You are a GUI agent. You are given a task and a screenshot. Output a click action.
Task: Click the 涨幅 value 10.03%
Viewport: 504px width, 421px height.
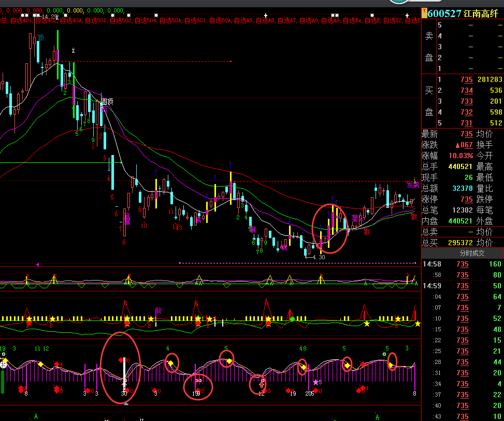pyautogui.click(x=460, y=156)
